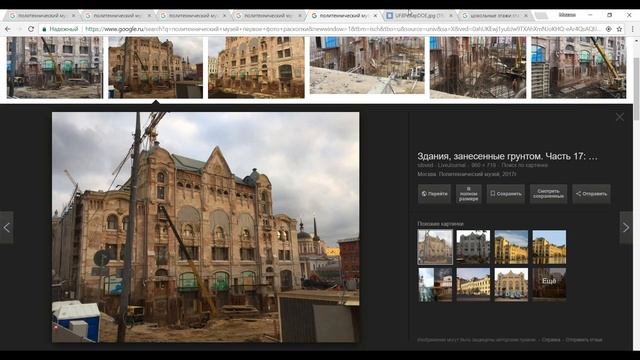Click the green secure lock icon
The width and height of the screenshot is (640, 360).
coord(44,29)
